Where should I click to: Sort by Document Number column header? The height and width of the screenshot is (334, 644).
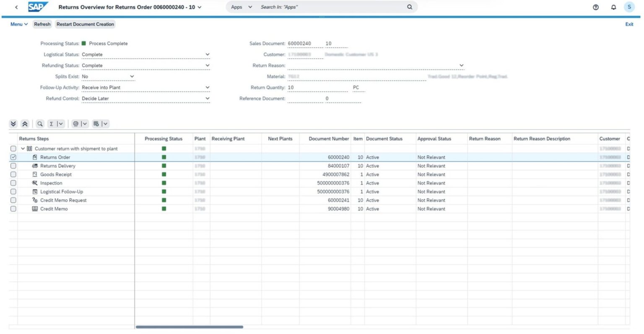329,139
